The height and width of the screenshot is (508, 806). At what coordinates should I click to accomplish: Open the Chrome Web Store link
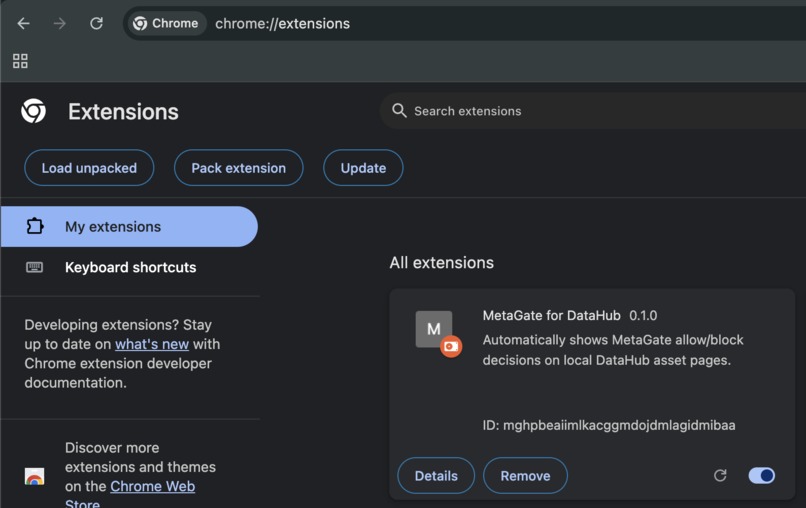tap(152, 486)
